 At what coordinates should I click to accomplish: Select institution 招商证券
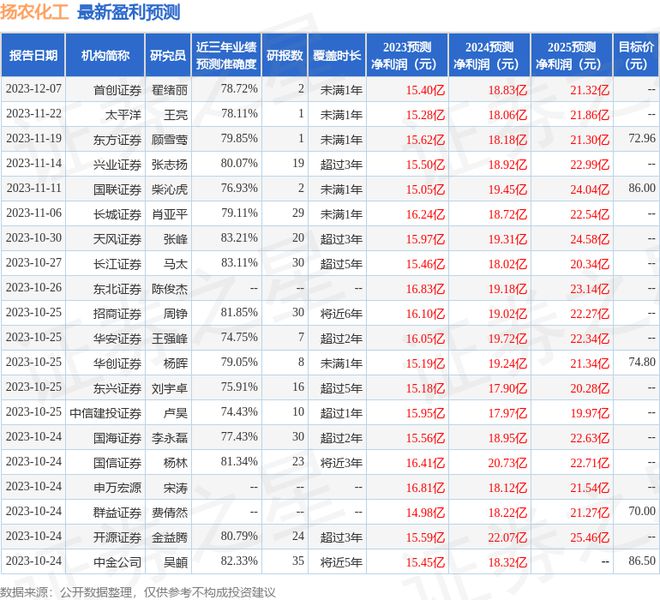pos(117,313)
